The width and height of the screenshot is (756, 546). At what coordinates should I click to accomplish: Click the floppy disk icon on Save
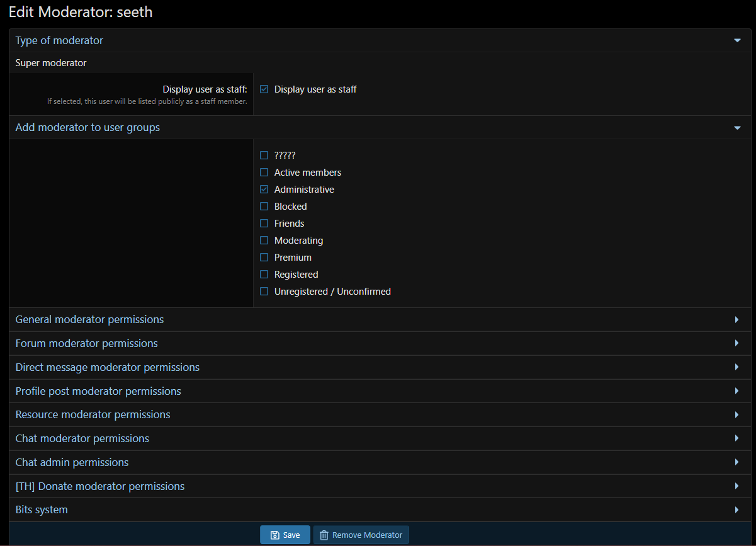point(275,535)
